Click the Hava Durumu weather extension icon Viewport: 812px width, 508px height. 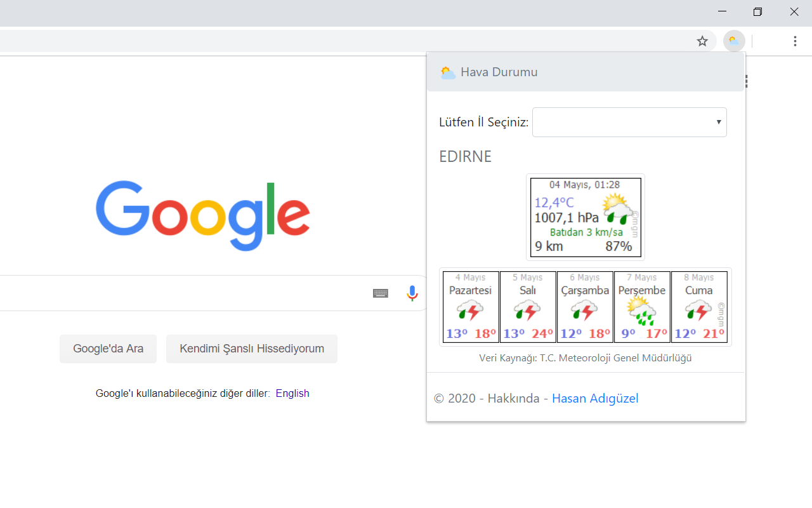734,41
